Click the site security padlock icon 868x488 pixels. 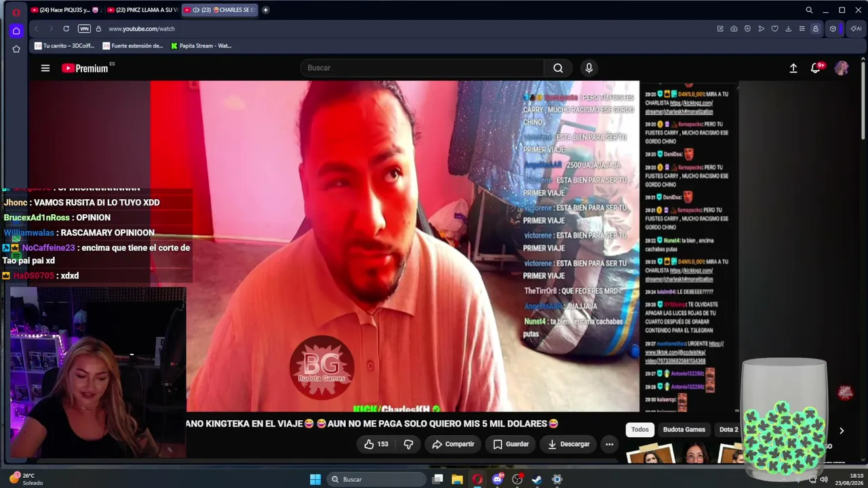(98, 28)
